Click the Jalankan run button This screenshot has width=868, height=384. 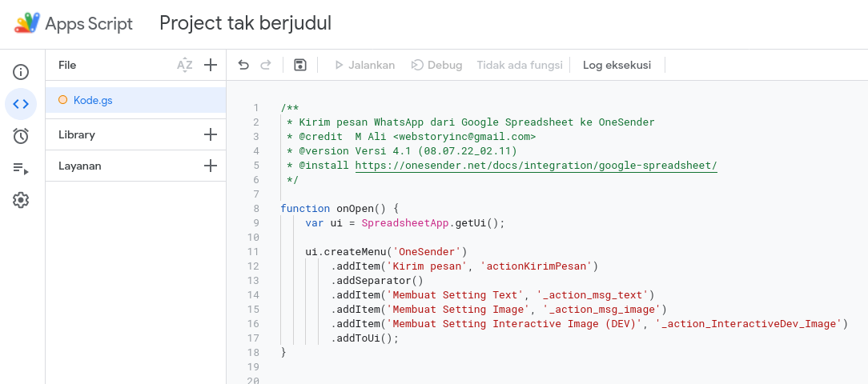point(365,66)
